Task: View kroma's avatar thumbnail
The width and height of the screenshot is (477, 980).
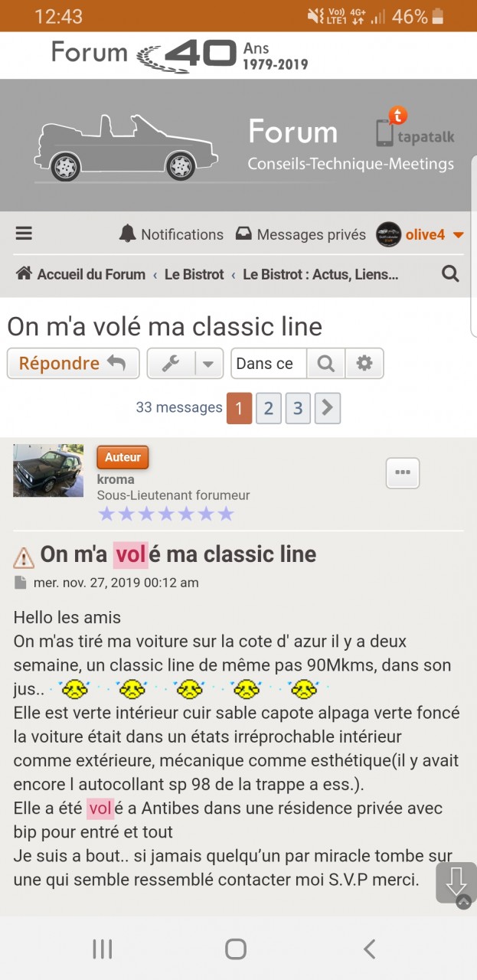Action: tap(48, 470)
